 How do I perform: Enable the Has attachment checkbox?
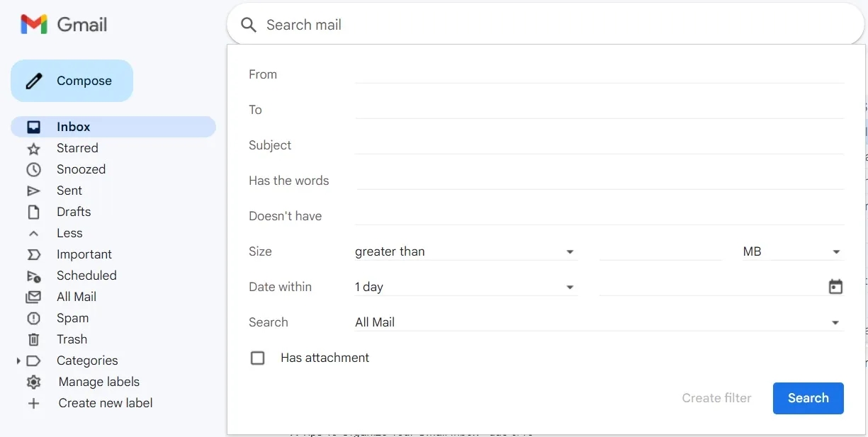tap(258, 358)
